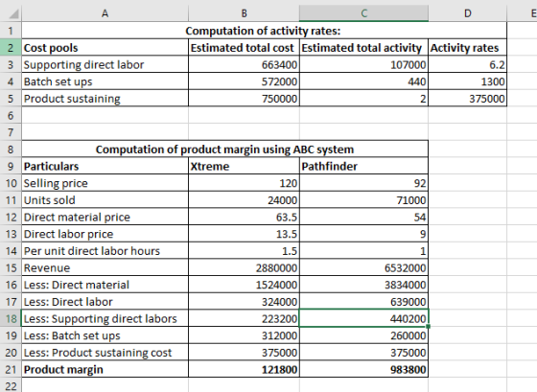Select the activity rate cell 6.2
The image size is (537, 392).
[x=468, y=65]
